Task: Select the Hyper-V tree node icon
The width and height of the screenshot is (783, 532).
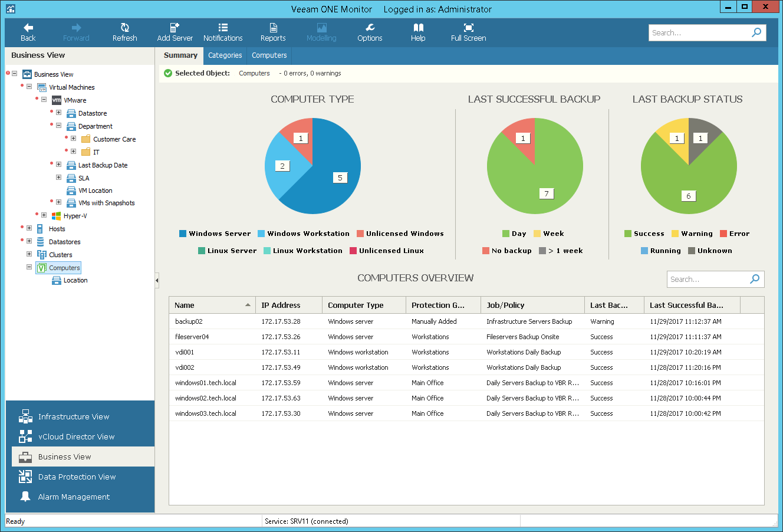Action: [x=57, y=216]
